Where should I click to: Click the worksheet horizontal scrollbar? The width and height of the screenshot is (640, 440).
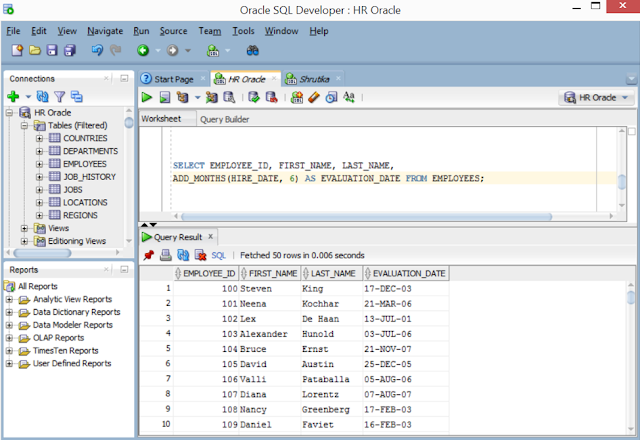[367, 216]
